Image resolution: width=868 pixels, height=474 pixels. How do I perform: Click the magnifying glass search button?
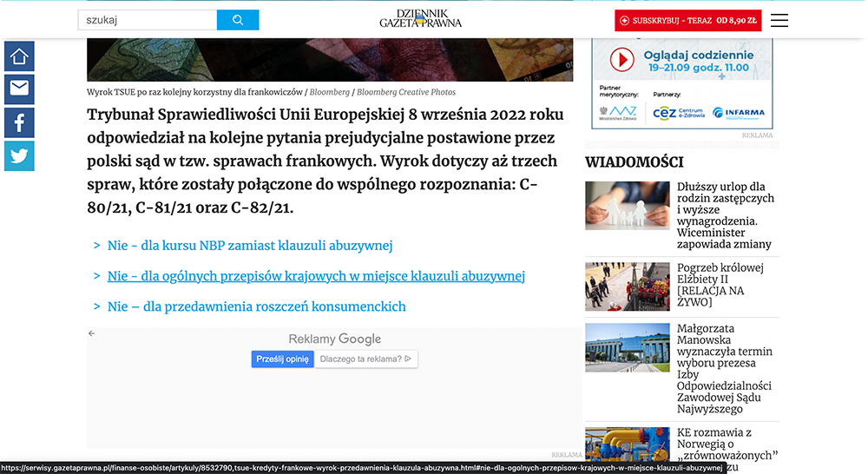tap(237, 20)
